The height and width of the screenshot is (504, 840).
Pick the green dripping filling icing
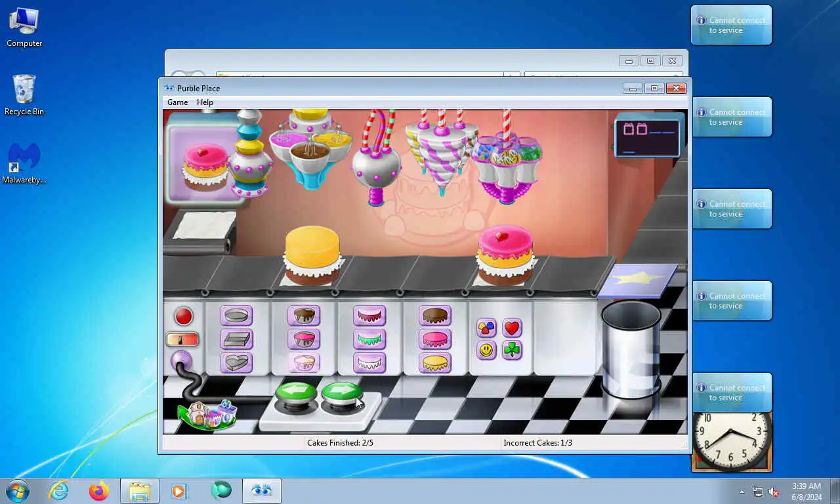point(369,339)
